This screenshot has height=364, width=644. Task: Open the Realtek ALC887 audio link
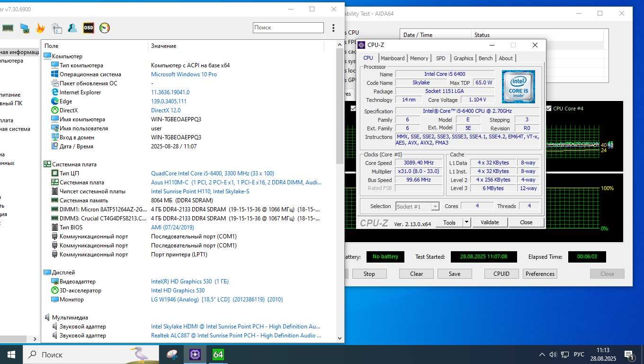point(236,336)
